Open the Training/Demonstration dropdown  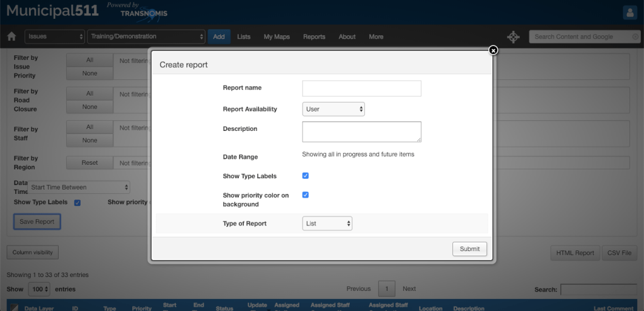coord(146,37)
